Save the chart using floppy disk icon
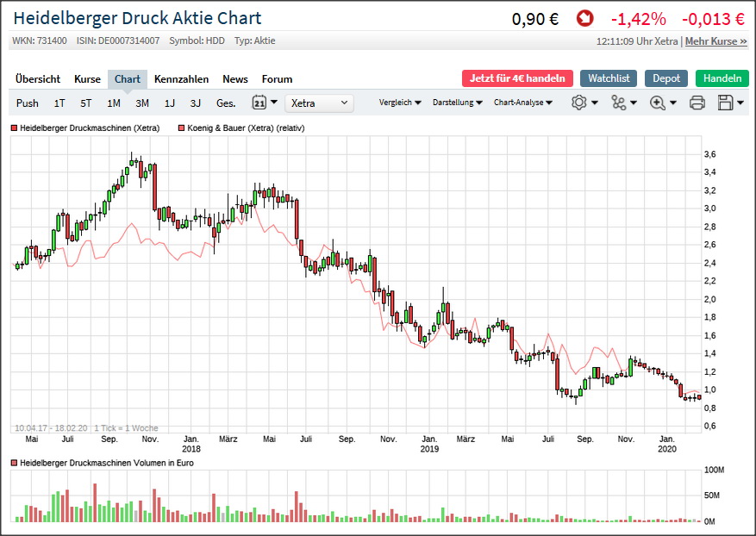Image resolution: width=756 pixels, height=536 pixels. click(x=726, y=103)
